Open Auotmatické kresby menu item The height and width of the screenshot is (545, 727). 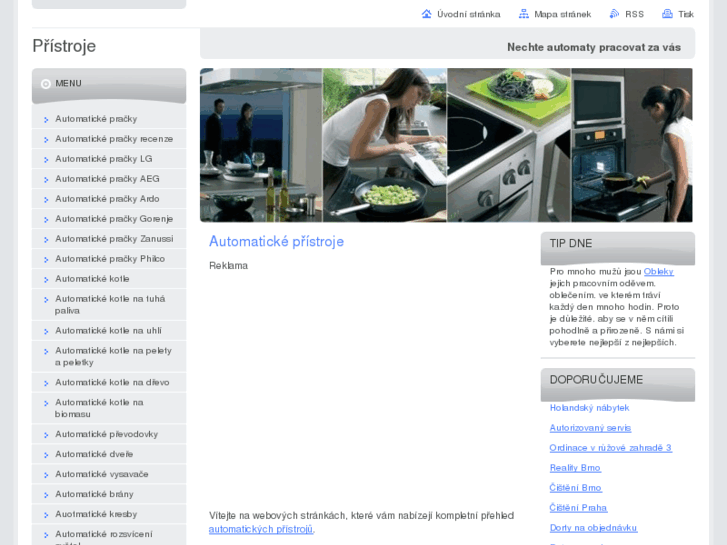pyautogui.click(x=109, y=514)
